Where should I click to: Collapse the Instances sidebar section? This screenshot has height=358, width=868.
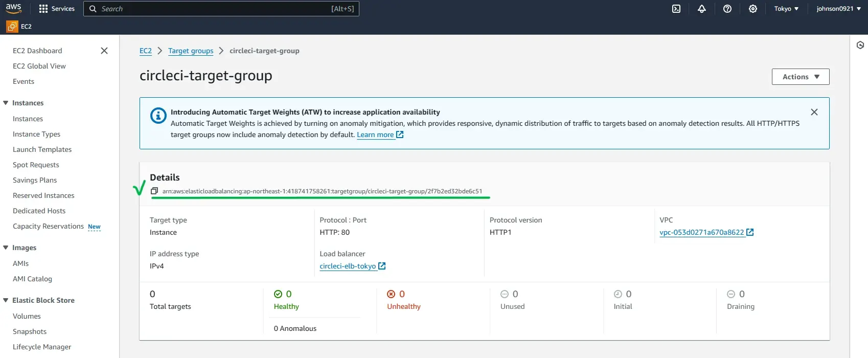[x=6, y=103]
